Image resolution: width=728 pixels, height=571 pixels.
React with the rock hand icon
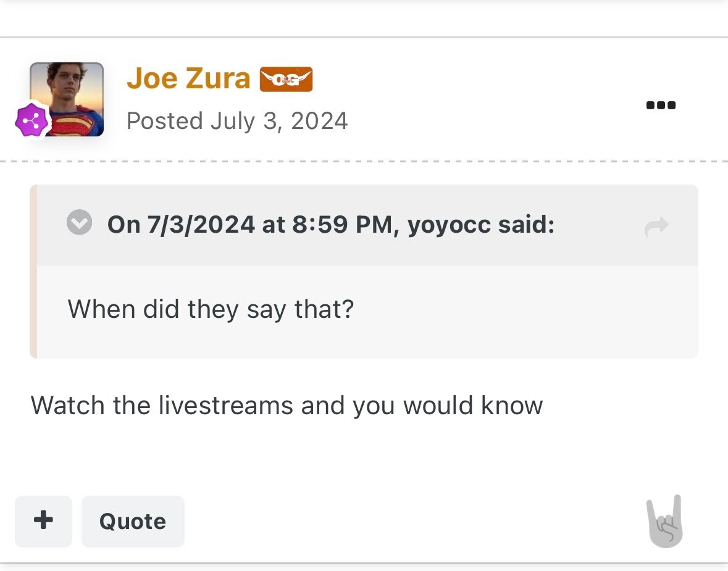[x=665, y=522]
